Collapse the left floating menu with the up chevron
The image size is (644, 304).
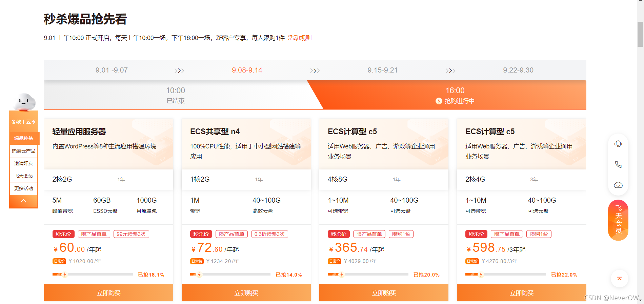[x=24, y=201]
